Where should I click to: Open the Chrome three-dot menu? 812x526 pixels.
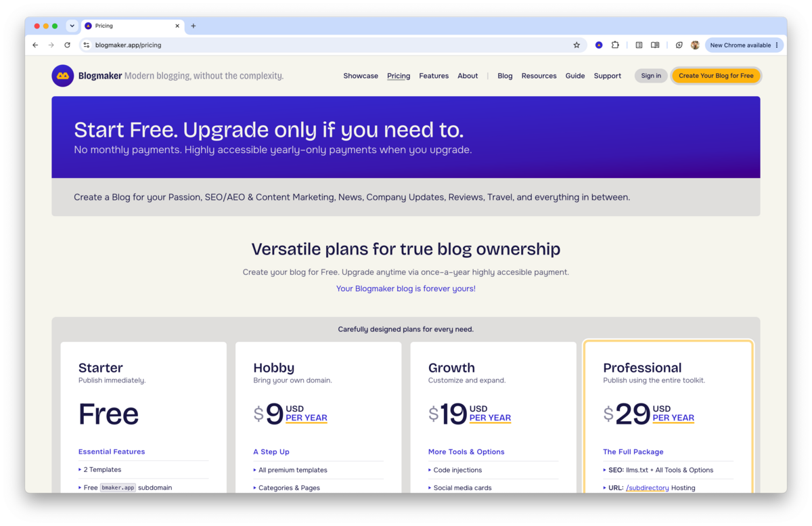(777, 45)
